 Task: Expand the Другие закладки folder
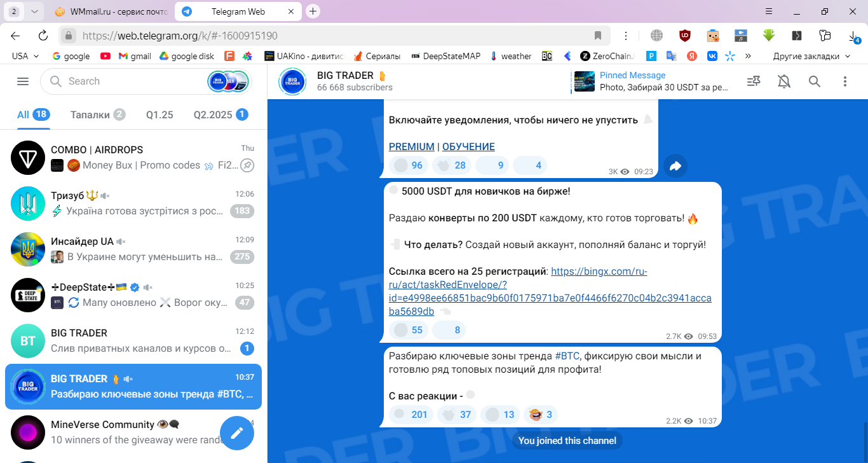[x=811, y=56]
